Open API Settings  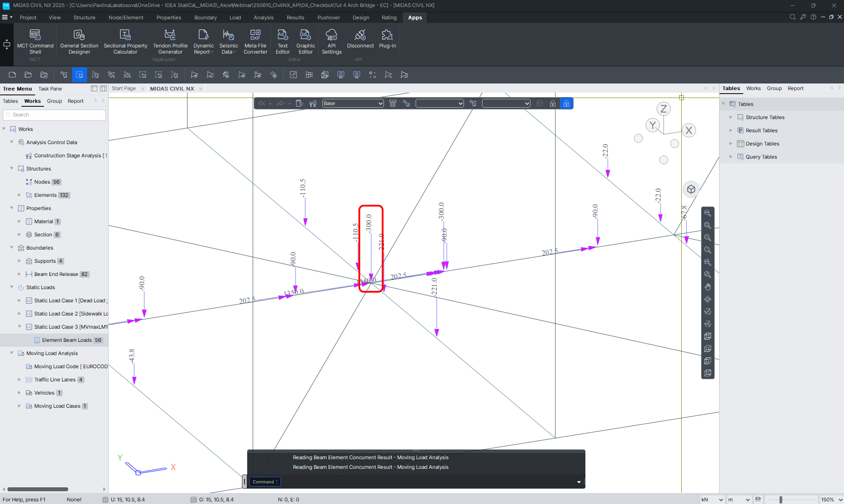click(x=332, y=41)
